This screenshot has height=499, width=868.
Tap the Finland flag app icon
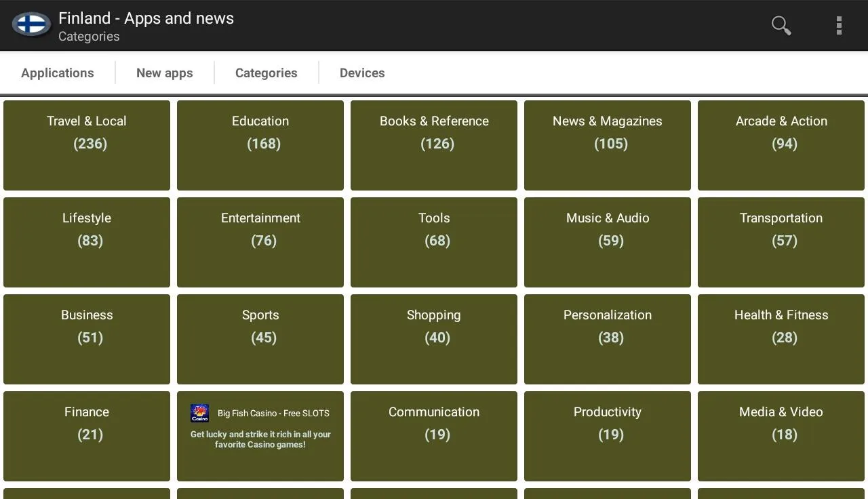[31, 25]
